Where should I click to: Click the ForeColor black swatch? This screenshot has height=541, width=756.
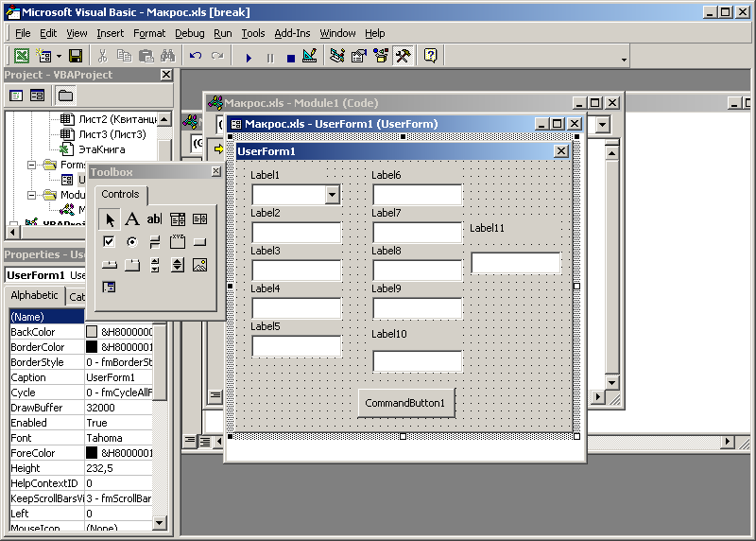point(92,453)
